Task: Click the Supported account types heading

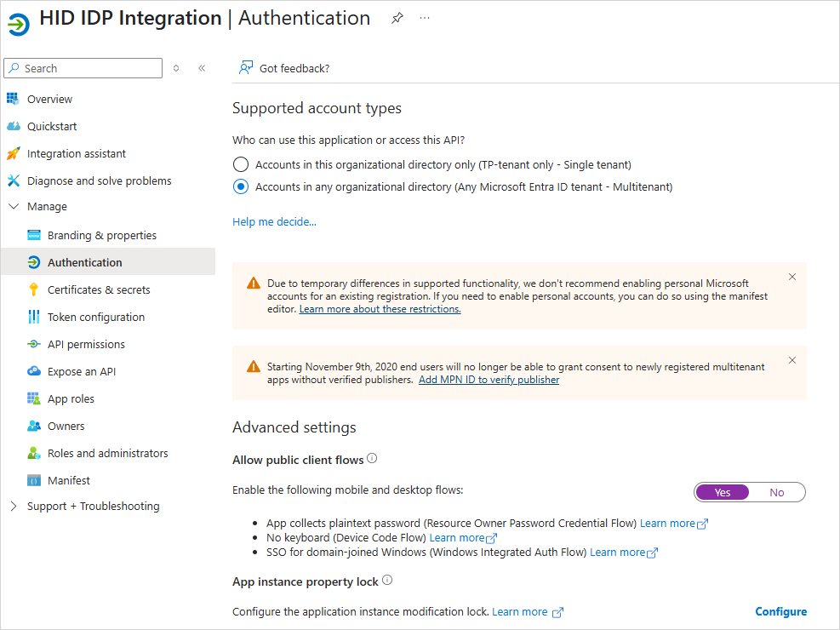Action: click(x=317, y=108)
